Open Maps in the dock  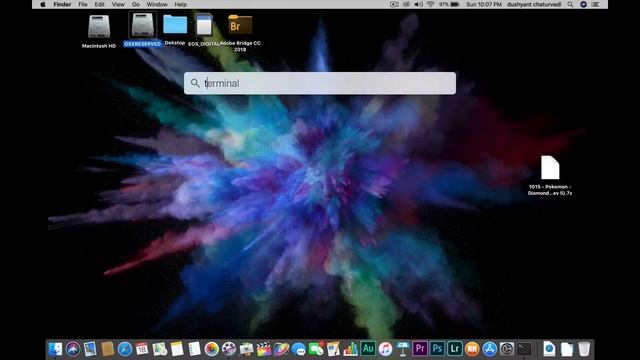(x=160, y=349)
